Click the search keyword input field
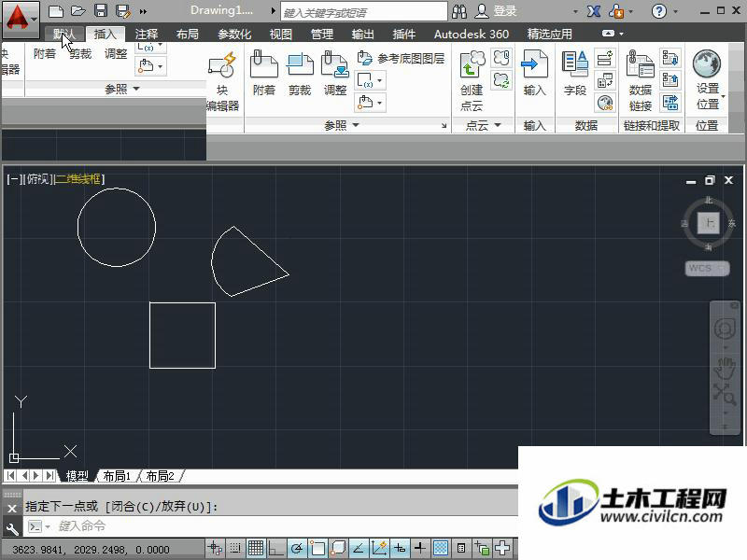 coord(364,12)
